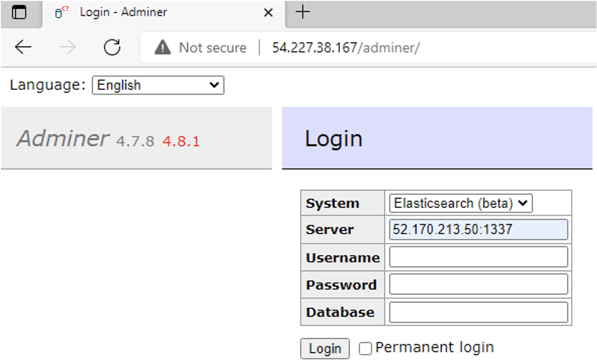This screenshot has height=364, width=597.
Task: Click the System row label
Action: 333,203
